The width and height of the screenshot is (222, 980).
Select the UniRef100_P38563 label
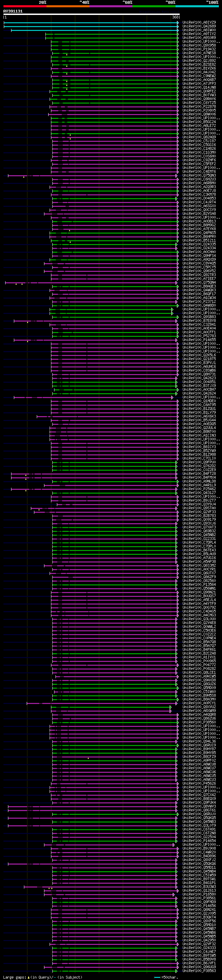pos(199,971)
